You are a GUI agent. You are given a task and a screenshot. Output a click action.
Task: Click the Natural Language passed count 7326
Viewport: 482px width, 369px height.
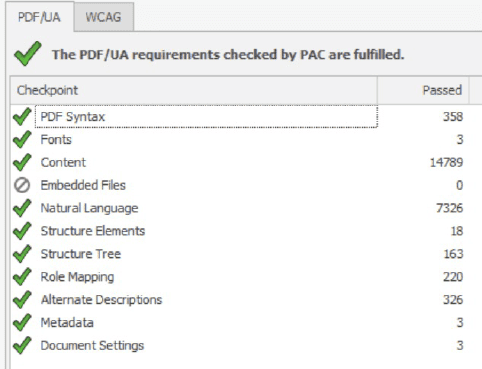click(449, 208)
